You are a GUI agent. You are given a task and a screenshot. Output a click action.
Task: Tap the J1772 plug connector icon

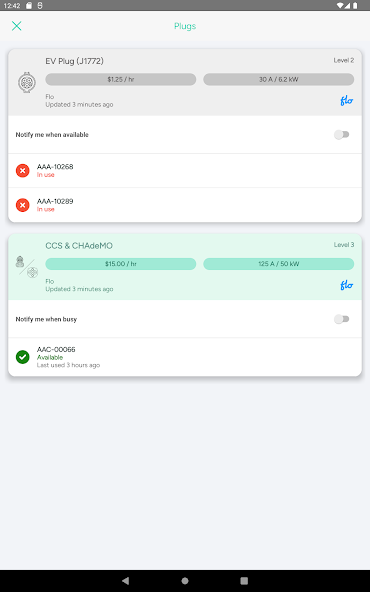tap(27, 82)
